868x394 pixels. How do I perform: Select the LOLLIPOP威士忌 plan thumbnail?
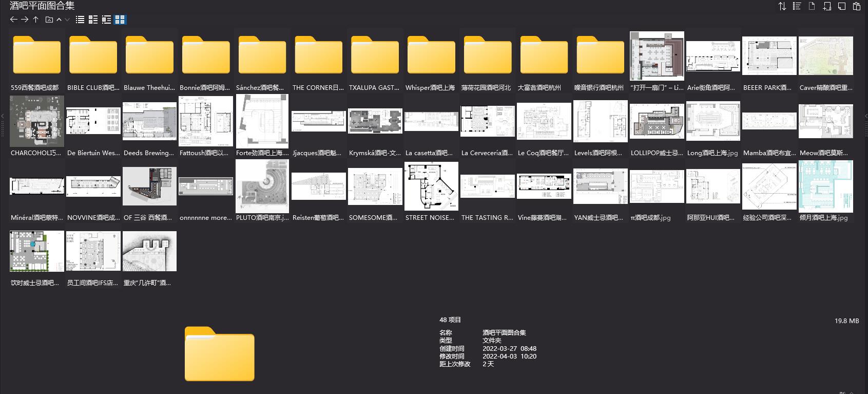click(x=657, y=121)
